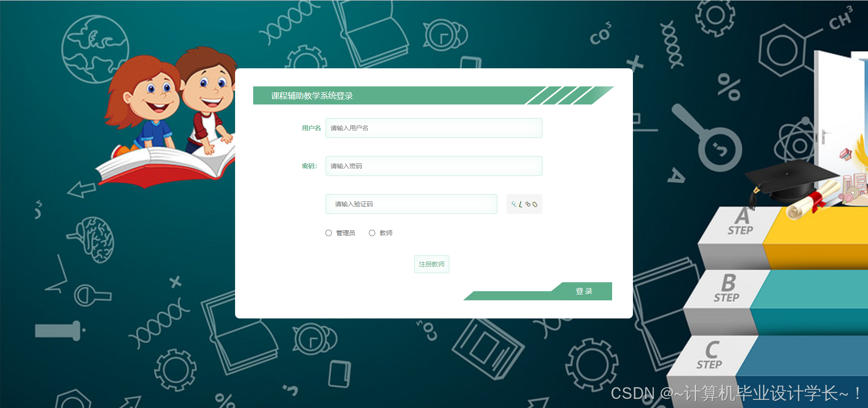868x408 pixels.
Task: Click the 用户名 field label
Action: tap(311, 128)
